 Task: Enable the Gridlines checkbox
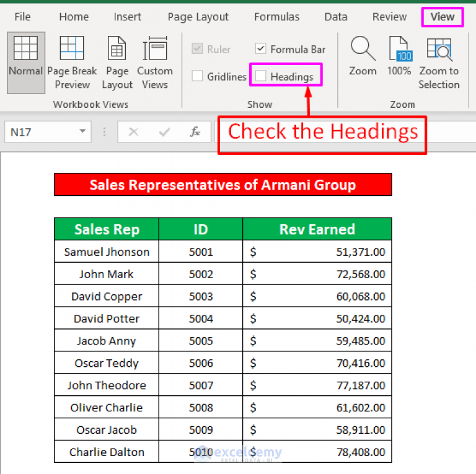pyautogui.click(x=197, y=76)
